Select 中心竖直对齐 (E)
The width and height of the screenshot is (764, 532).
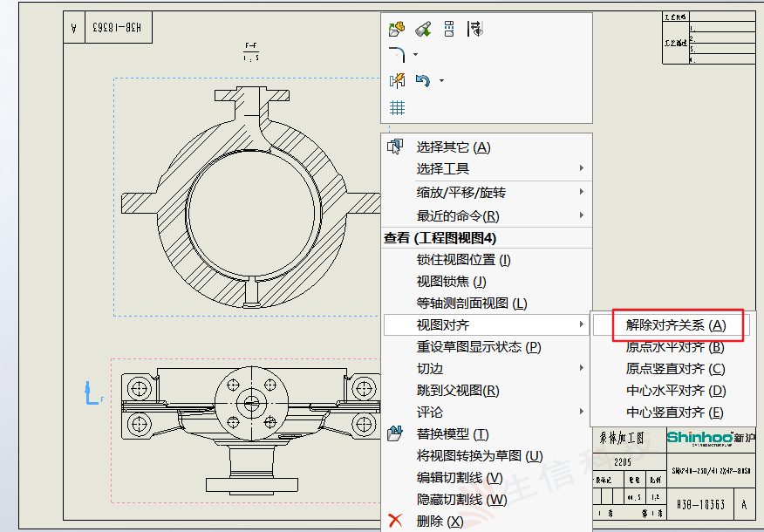(x=672, y=413)
